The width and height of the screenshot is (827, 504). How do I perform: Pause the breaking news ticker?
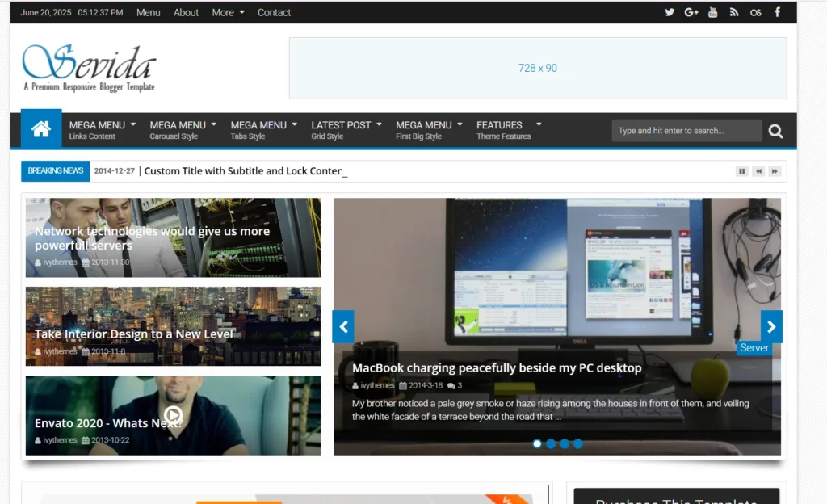pyautogui.click(x=741, y=171)
